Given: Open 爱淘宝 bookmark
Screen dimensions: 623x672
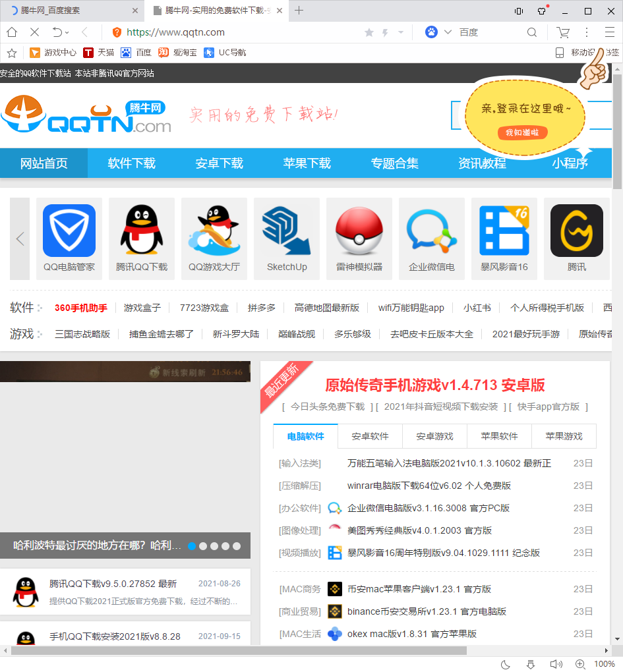Looking at the screenshot, I should [x=177, y=53].
